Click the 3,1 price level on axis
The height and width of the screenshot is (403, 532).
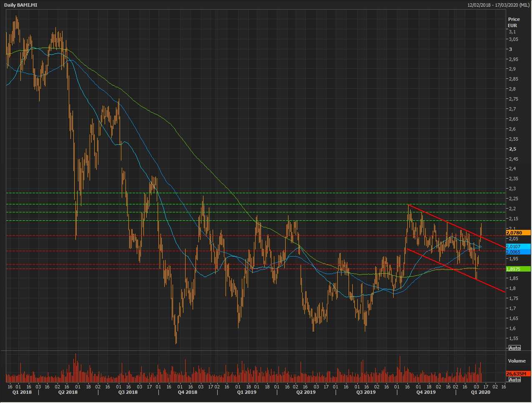(512, 32)
